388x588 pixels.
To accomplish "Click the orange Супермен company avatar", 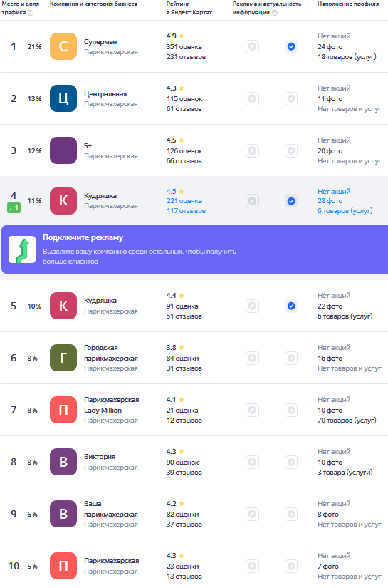I will click(63, 46).
